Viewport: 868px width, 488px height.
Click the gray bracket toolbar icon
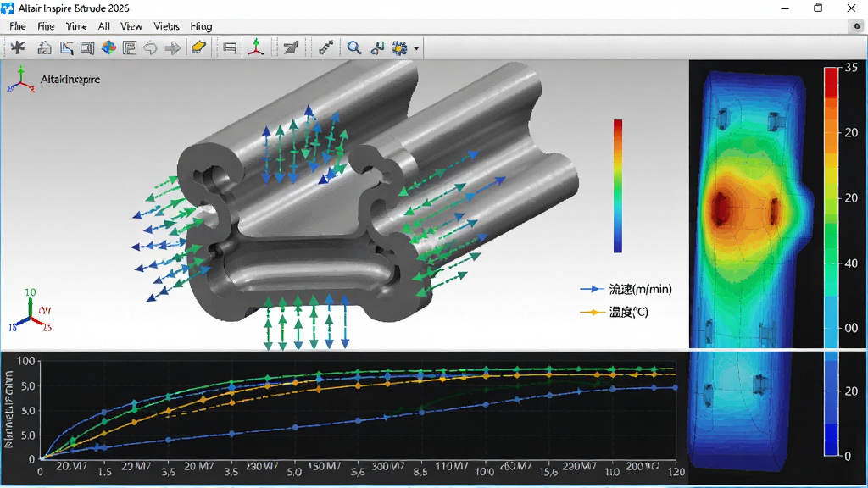coord(230,48)
